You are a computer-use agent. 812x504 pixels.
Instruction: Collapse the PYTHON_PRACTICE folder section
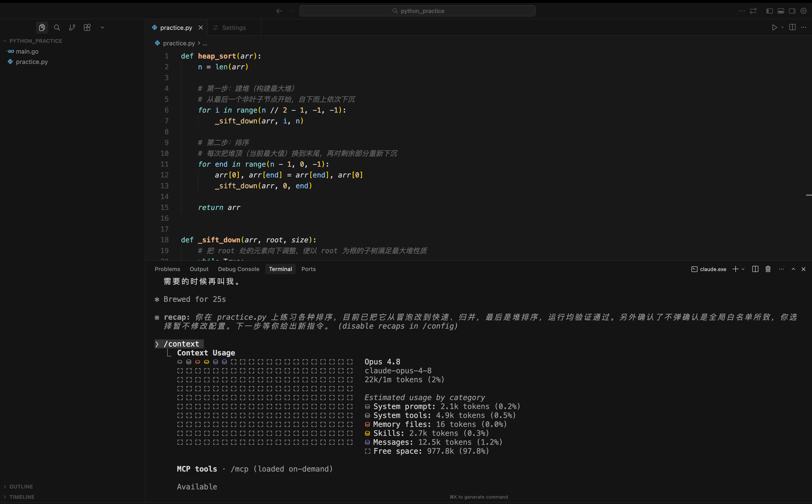(36, 41)
